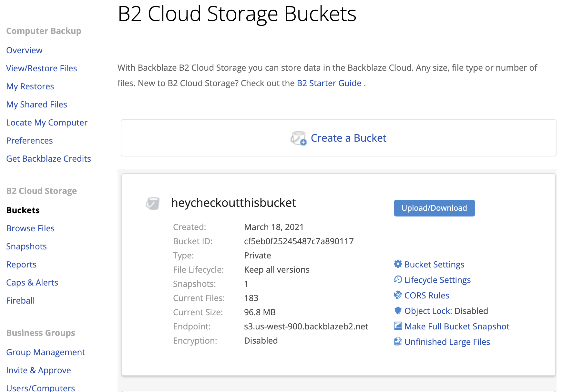Open Preferences in the sidebar

pyautogui.click(x=29, y=141)
